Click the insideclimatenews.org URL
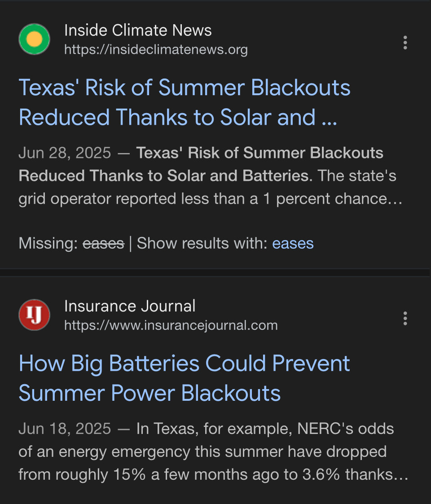 (x=156, y=50)
